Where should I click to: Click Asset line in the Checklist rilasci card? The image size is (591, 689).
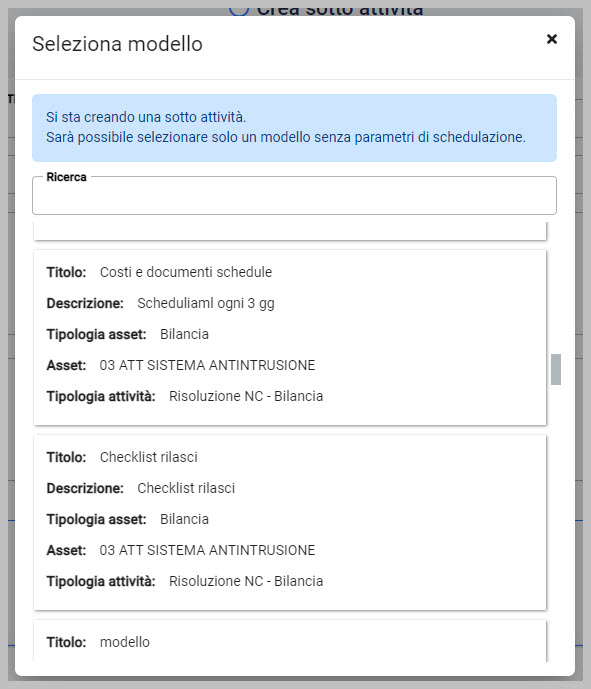[x=181, y=550]
